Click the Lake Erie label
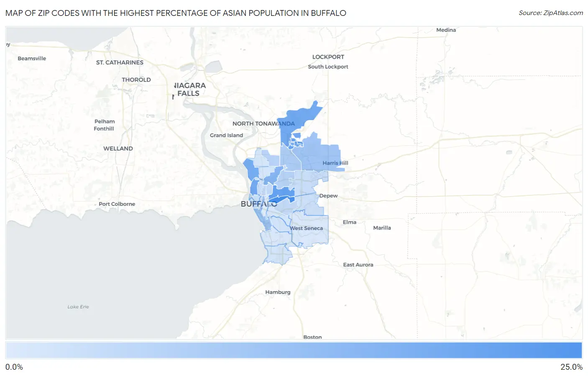 (78, 307)
